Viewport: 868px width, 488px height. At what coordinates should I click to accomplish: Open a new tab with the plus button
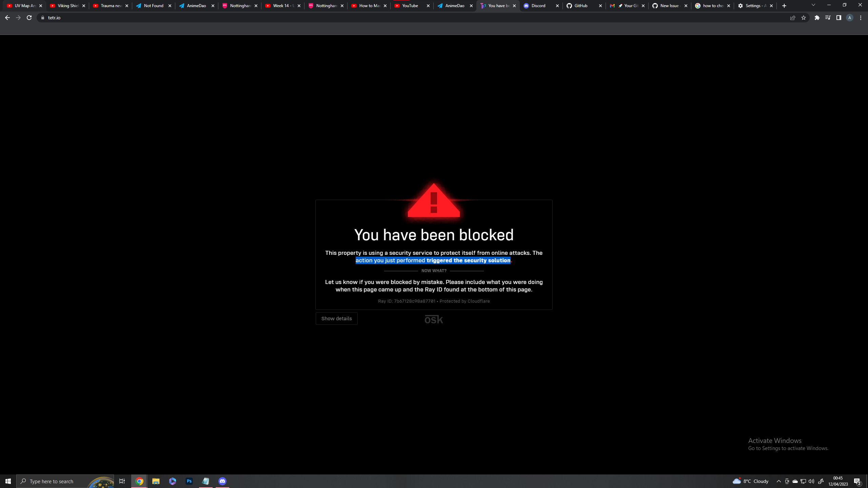pyautogui.click(x=784, y=5)
